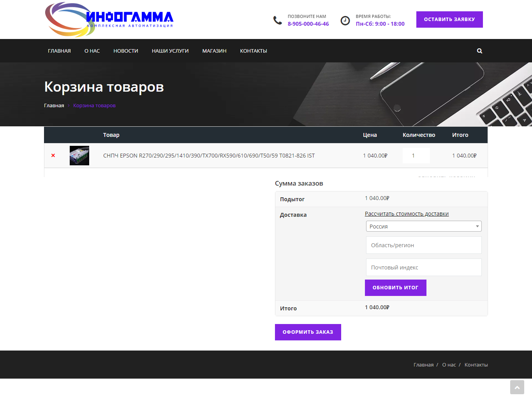Select КОНТАКТЫ in the navigation

point(254,51)
